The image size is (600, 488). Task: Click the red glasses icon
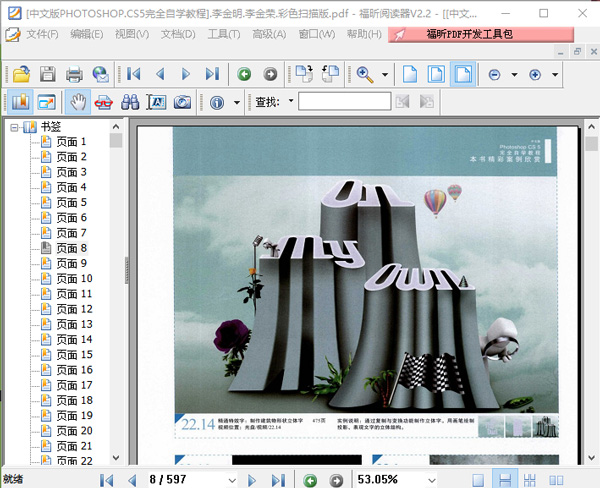tap(103, 102)
